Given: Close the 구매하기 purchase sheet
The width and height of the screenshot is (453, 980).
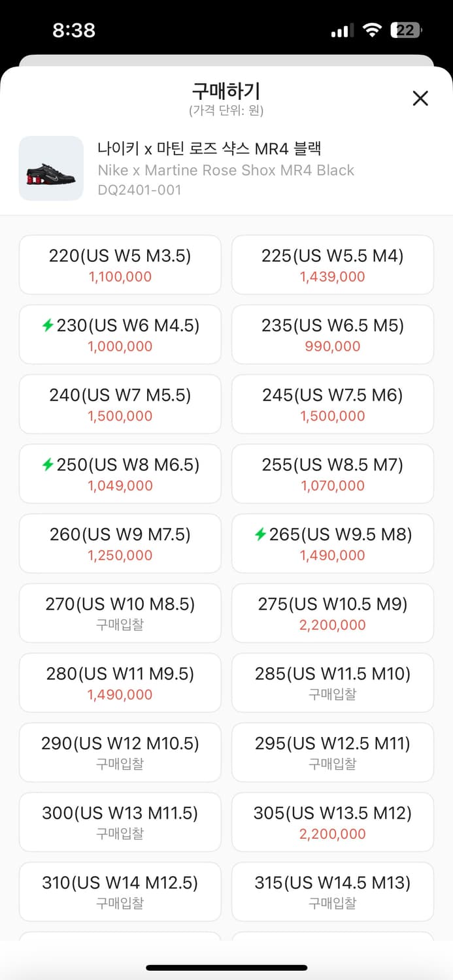Looking at the screenshot, I should (420, 99).
